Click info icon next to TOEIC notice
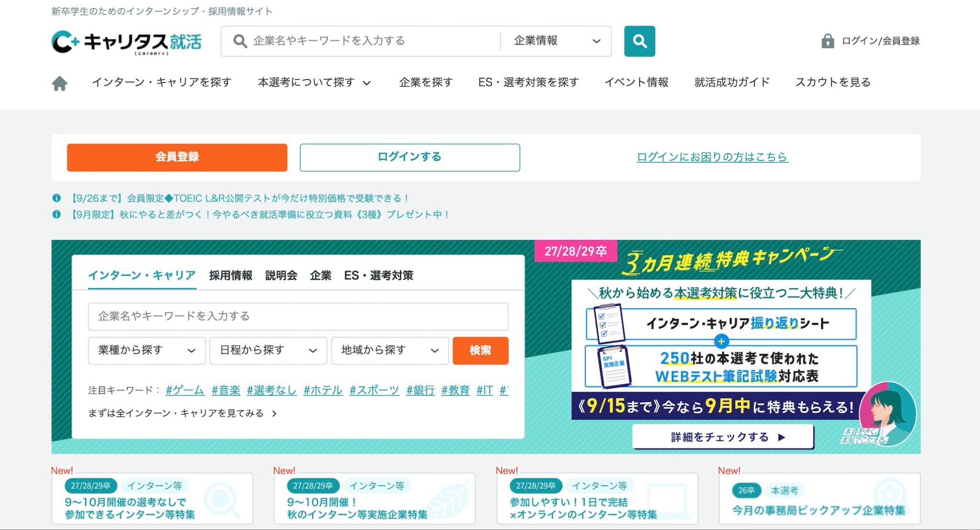This screenshot has height=530, width=980. pyautogui.click(x=56, y=198)
